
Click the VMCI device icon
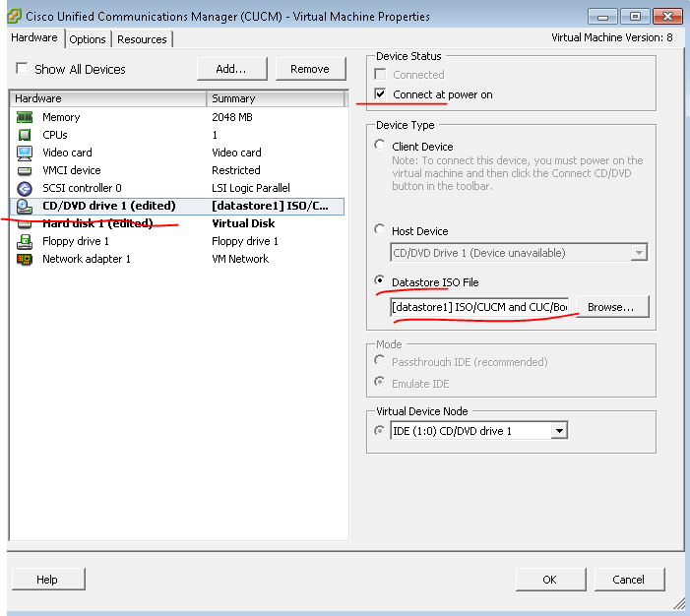[25, 170]
